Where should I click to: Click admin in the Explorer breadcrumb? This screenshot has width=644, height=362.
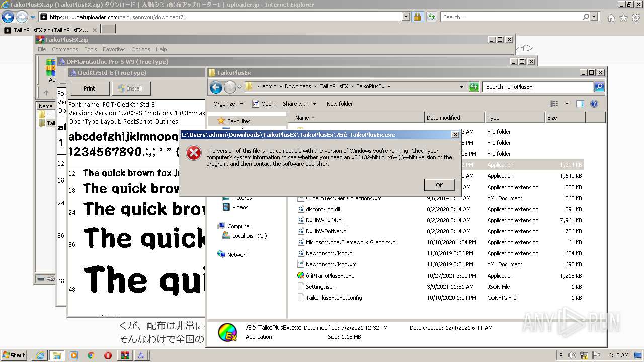[x=269, y=86]
